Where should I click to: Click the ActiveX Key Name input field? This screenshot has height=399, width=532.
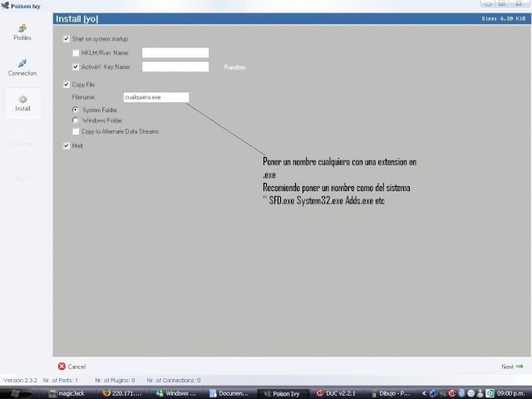pos(175,66)
